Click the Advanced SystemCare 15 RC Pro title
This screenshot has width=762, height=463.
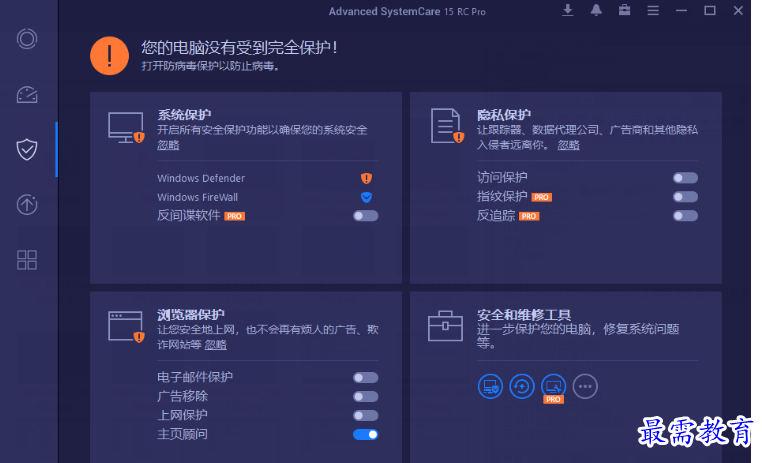[407, 11]
